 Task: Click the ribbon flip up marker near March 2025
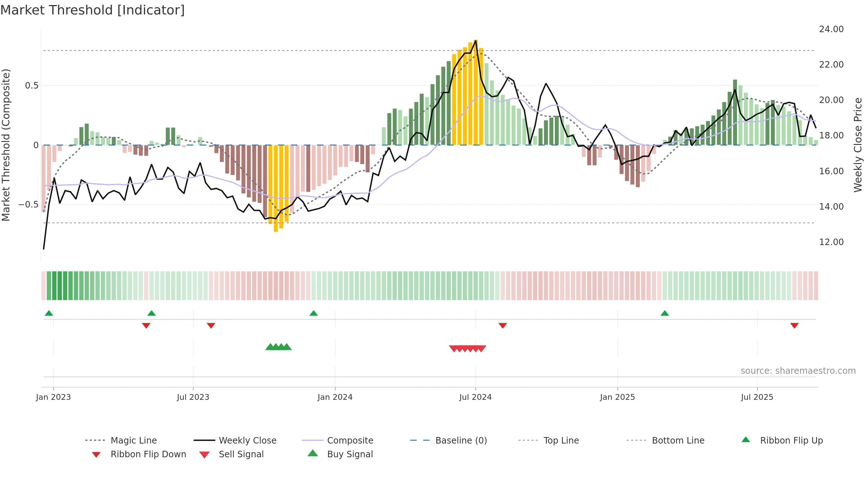point(665,313)
